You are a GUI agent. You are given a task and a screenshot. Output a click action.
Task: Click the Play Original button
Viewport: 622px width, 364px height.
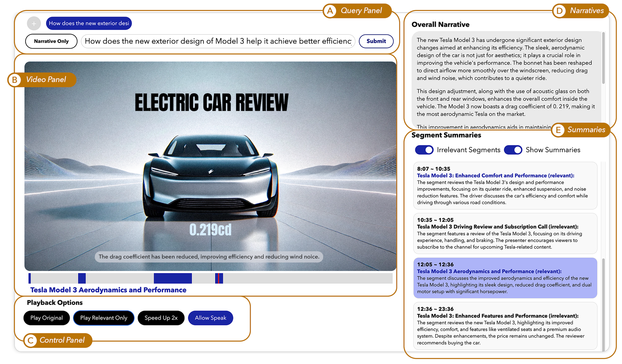click(47, 318)
